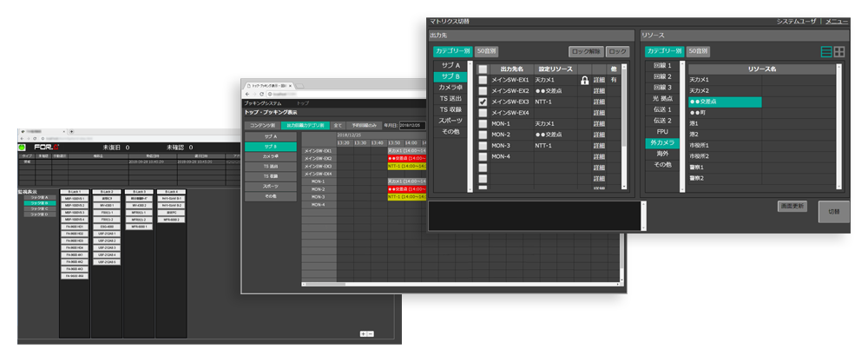
Task: Click the FOR-A logo in monitoring window
Action: [x=43, y=148]
